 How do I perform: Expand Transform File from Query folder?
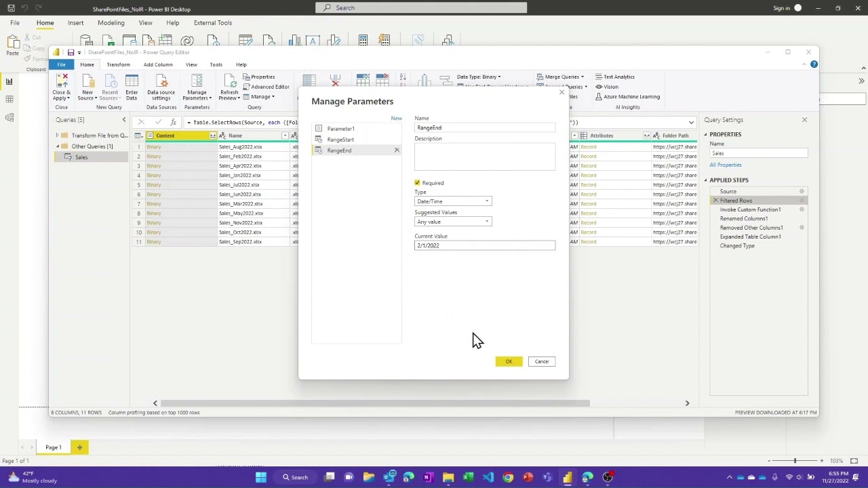tap(58, 136)
